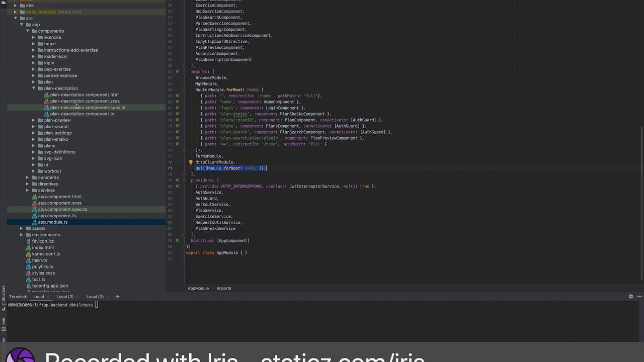The width and height of the screenshot is (644, 362).
Task: Click gutter implement marker at line 61
Action: [177, 71]
